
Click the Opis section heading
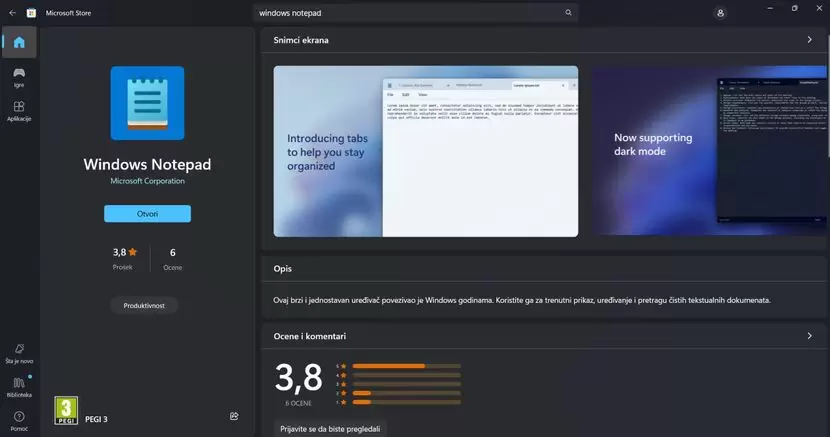pyautogui.click(x=283, y=269)
